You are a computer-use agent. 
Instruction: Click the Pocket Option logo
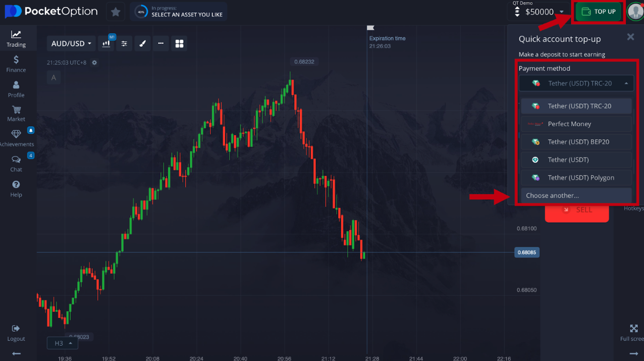(51, 11)
